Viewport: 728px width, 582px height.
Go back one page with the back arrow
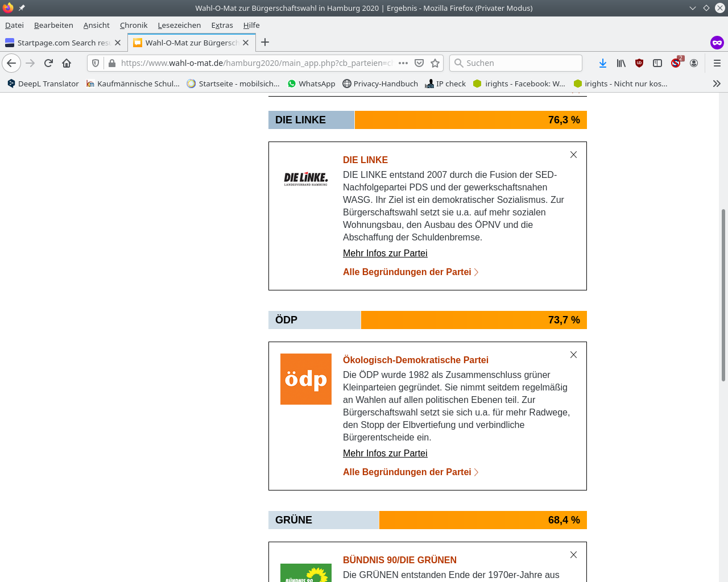click(x=11, y=63)
